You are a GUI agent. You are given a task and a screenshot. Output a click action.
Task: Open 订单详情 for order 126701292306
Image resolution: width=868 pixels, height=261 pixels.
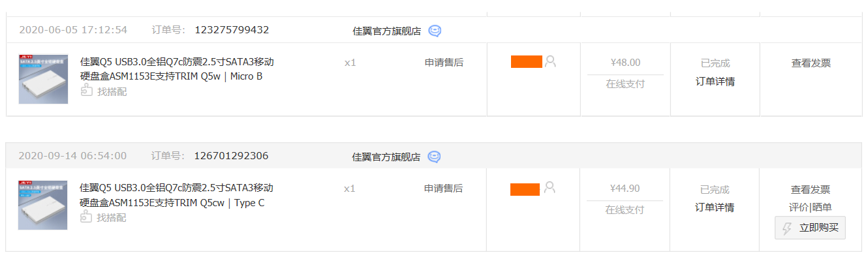(x=715, y=207)
